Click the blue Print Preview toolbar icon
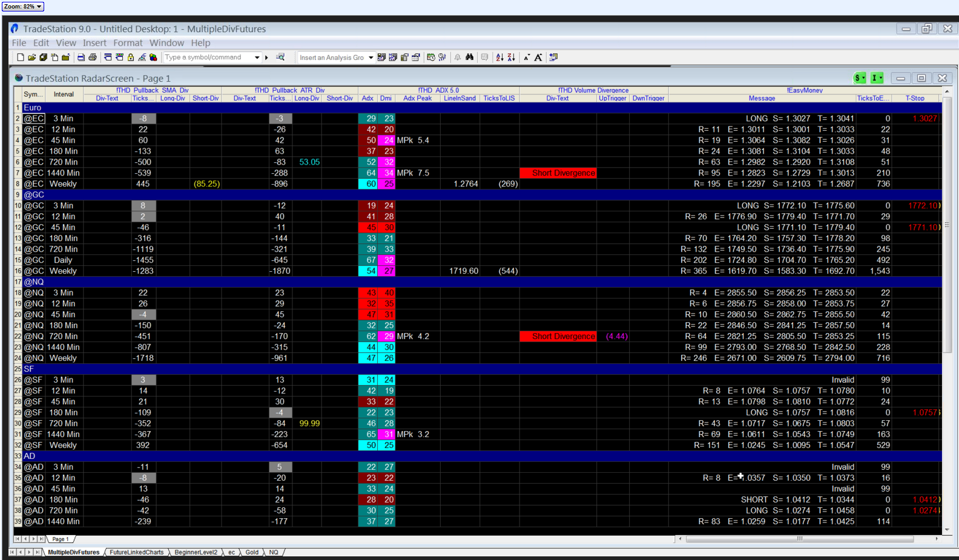This screenshot has width=959, height=560. click(x=81, y=58)
